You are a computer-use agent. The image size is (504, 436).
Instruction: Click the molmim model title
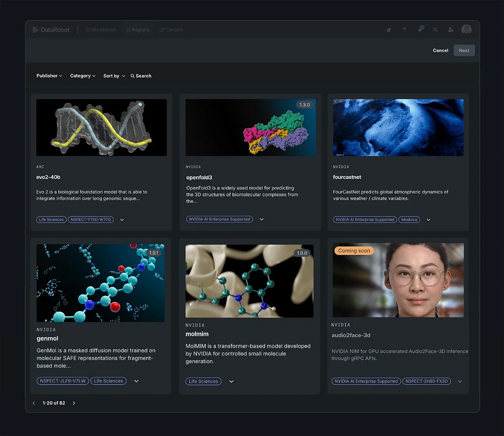[197, 334]
